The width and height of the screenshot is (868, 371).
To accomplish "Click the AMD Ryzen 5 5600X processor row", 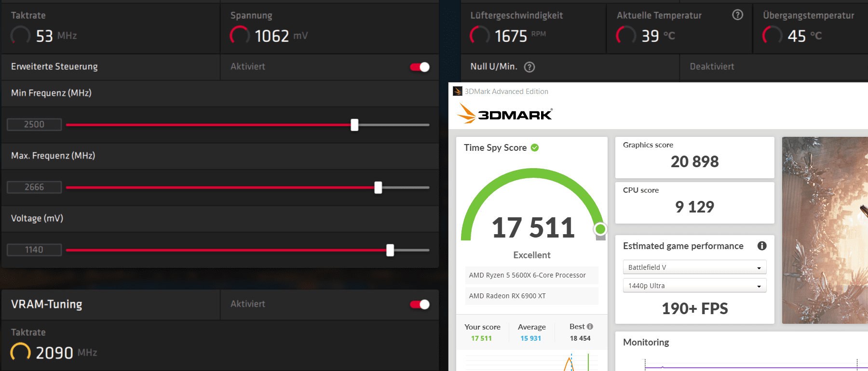I will click(531, 275).
